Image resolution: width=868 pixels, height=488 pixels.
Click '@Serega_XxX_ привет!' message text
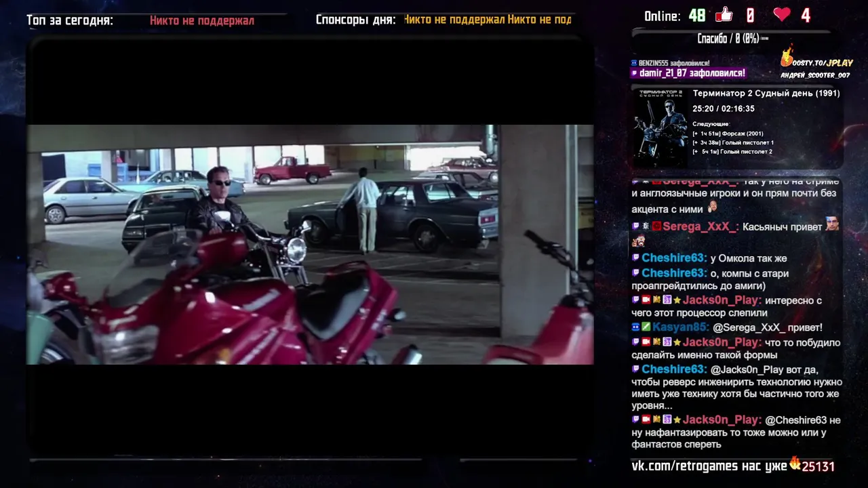tap(768, 327)
